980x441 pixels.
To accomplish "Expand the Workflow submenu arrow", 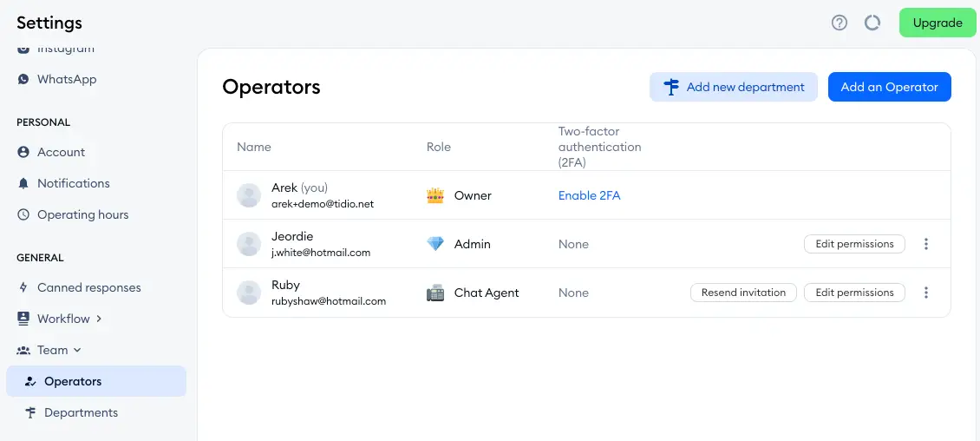I will 99,319.
